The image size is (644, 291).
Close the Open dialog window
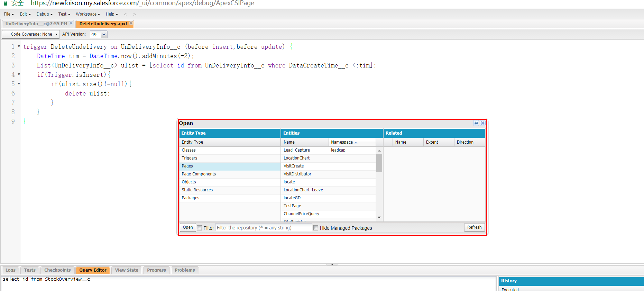point(482,123)
